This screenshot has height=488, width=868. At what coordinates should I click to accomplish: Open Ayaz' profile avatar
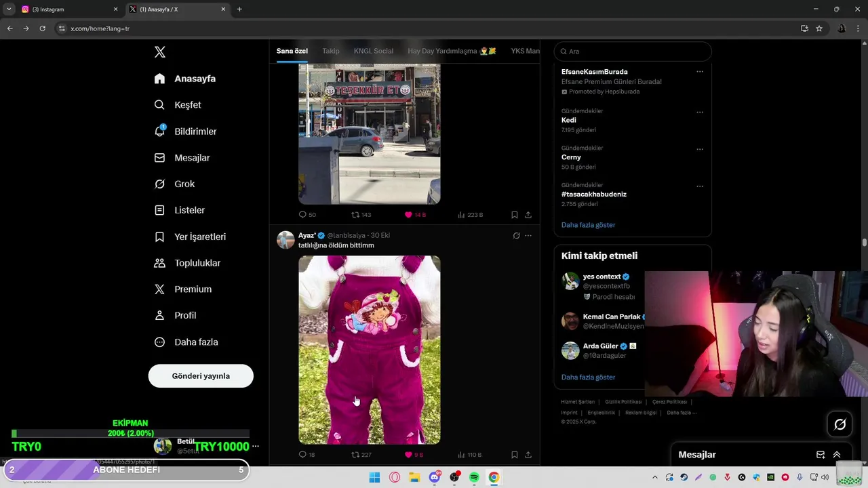coord(285,240)
